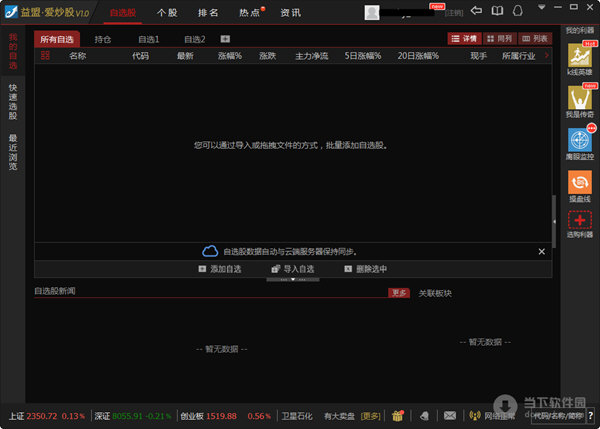Image resolution: width=600 pixels, height=429 pixels.
Task: Sort by the 20日涨幅% column header
Action: (x=418, y=56)
